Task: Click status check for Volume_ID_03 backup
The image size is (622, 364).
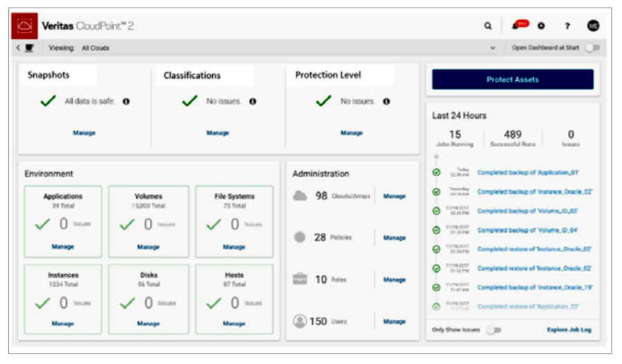Action: pos(436,211)
